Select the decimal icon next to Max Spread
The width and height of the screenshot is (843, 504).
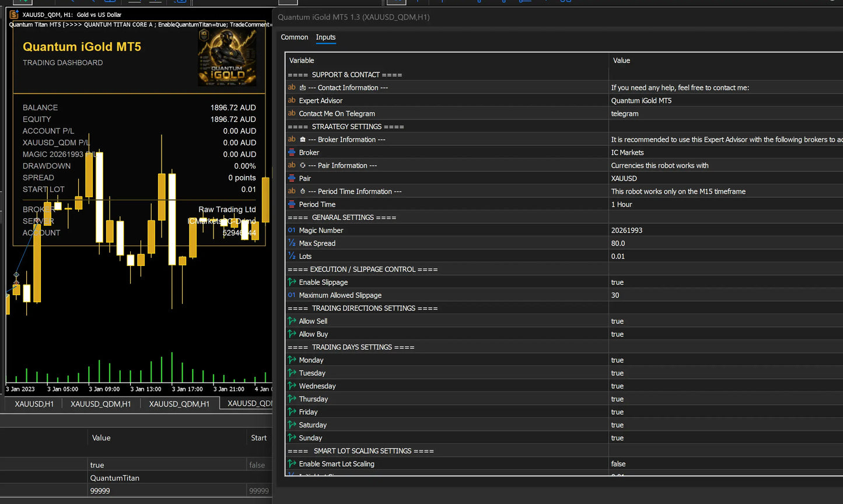(x=292, y=243)
